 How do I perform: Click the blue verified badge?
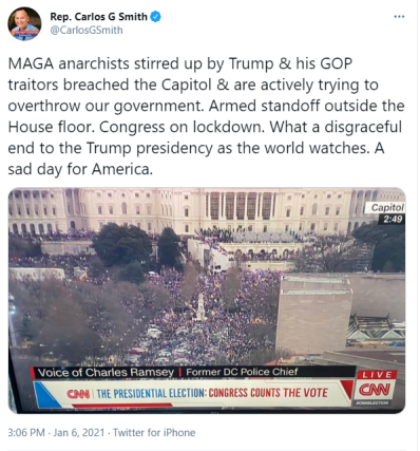156,16
